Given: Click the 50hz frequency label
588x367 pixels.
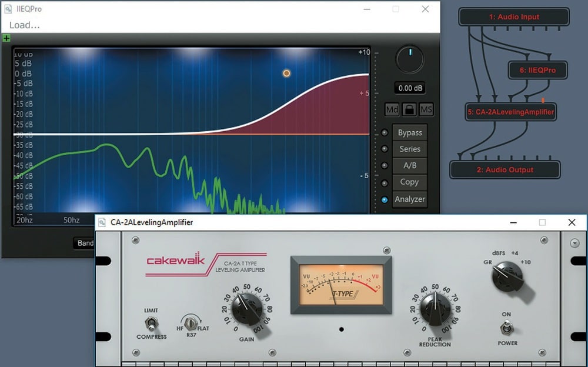Looking at the screenshot, I should (x=71, y=220).
